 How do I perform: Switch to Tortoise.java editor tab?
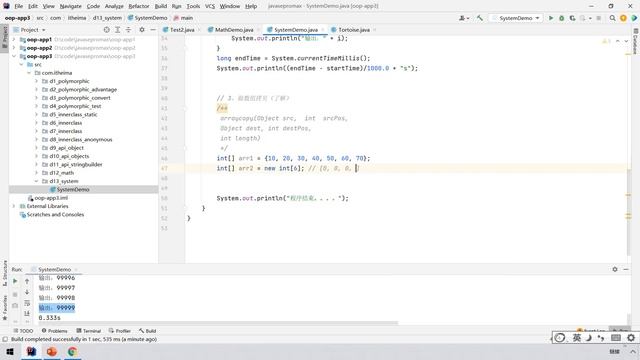[354, 30]
